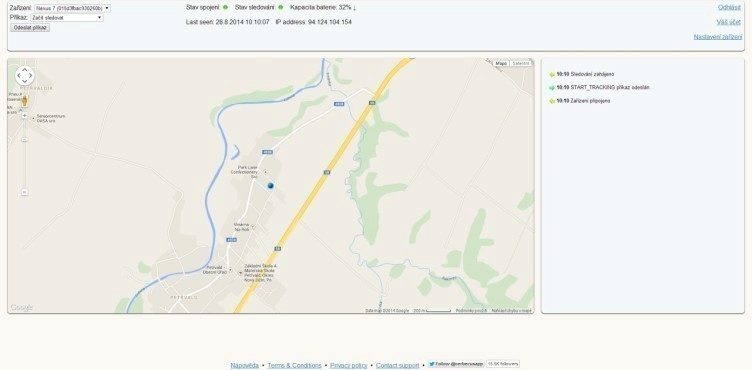Image resolution: width=752 pixels, height=370 pixels.
Task: Open the Zařízení device dropdown
Action: coord(72,8)
